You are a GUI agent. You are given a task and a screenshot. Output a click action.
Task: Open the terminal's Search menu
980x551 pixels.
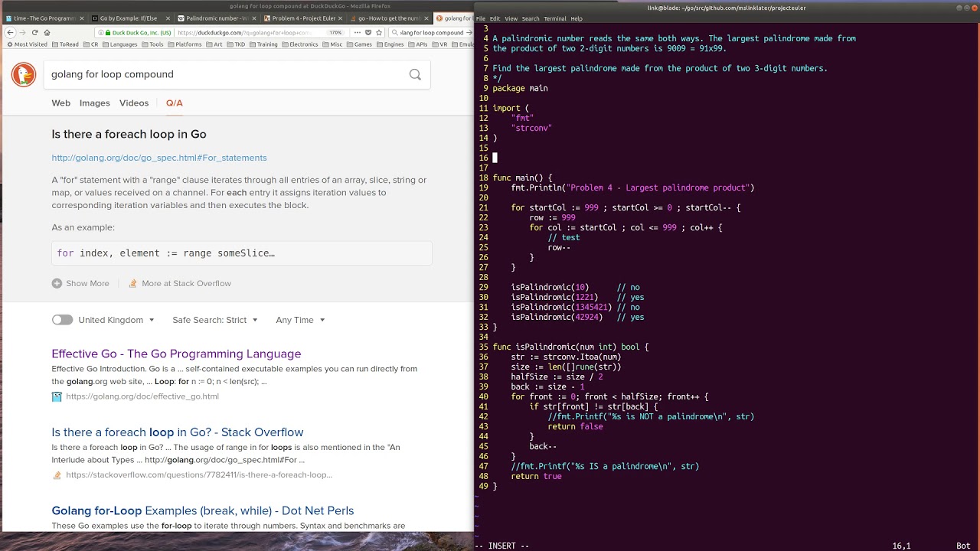point(531,18)
